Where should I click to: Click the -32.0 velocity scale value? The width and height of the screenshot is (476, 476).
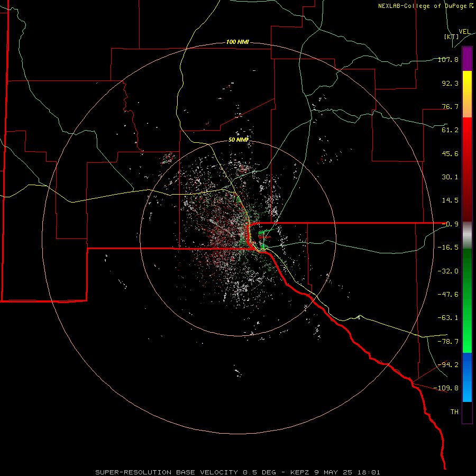(448, 271)
